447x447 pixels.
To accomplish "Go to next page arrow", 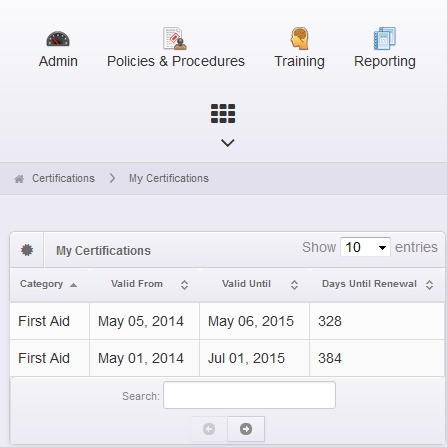I will (x=246, y=429).
